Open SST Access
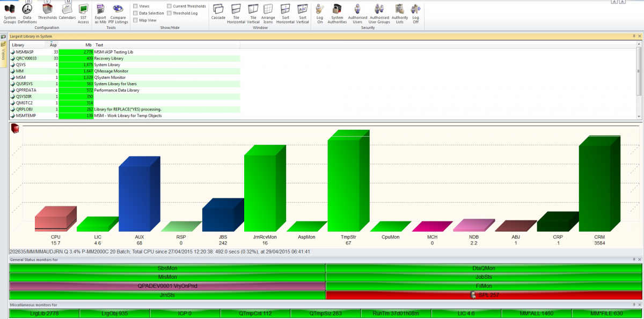The image size is (644, 319). [x=83, y=13]
